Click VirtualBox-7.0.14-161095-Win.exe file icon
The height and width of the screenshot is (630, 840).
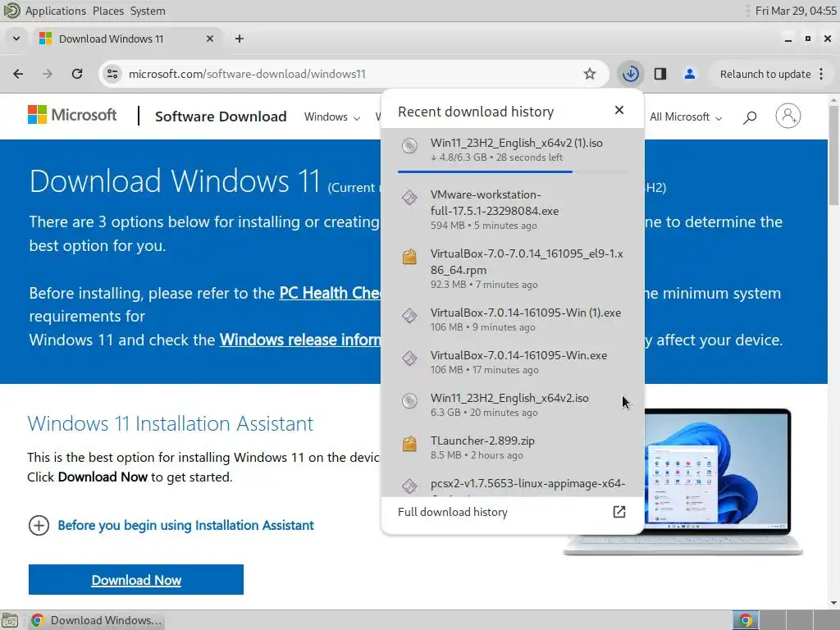coord(410,358)
